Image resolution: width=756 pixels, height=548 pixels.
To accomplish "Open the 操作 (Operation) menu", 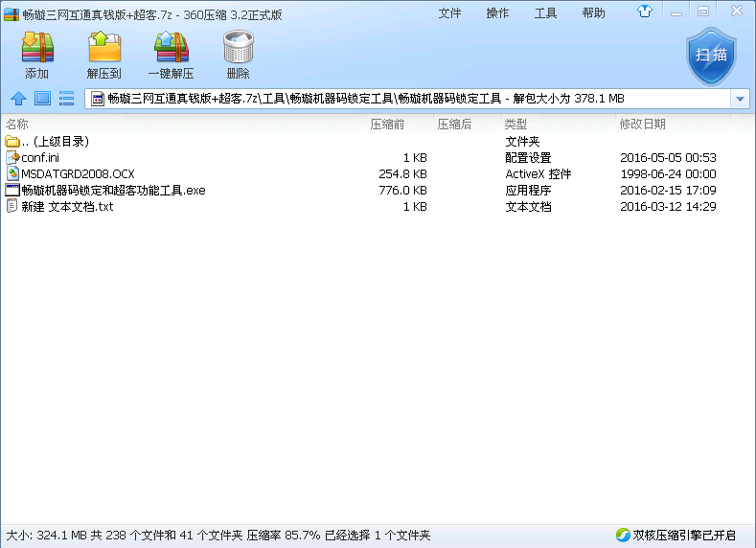I will coord(497,13).
